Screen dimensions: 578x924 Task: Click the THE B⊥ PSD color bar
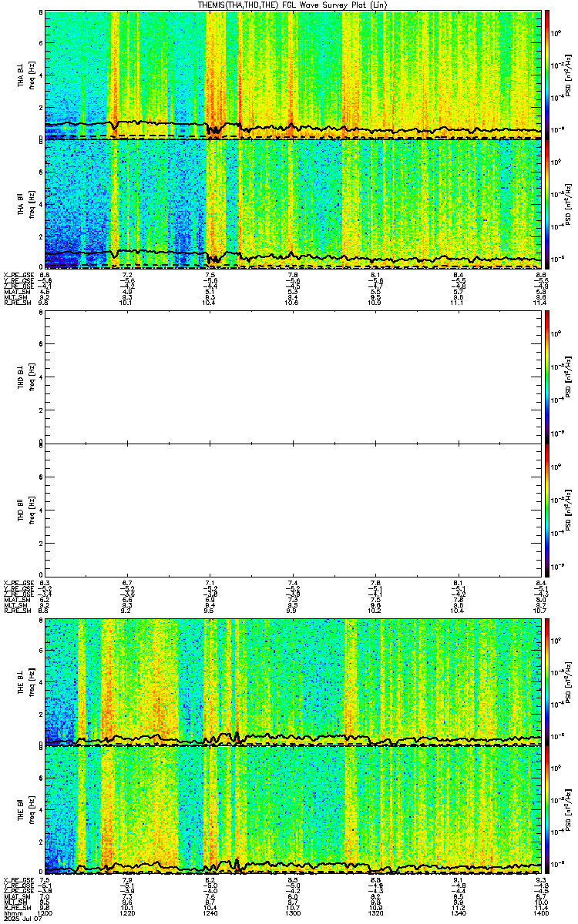547,681
